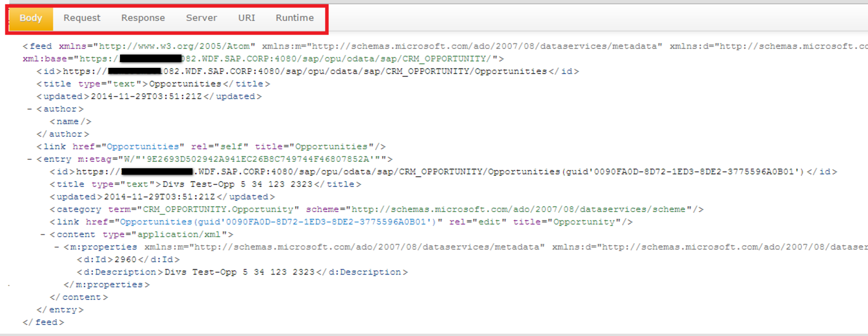Click the closing m:properties tag
This screenshot has width=868, height=336.
click(x=107, y=285)
